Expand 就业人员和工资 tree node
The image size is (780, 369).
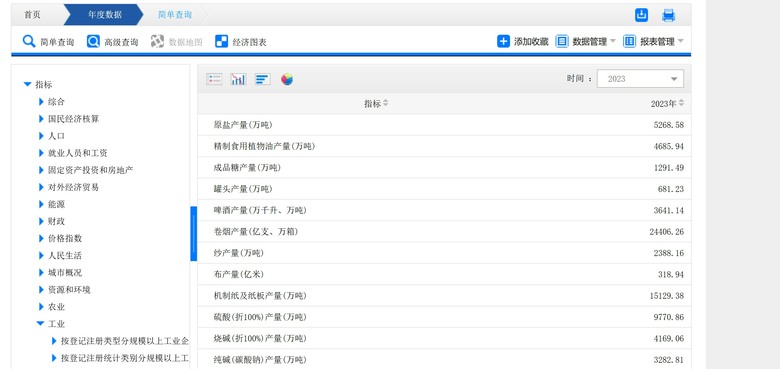pyautogui.click(x=41, y=153)
